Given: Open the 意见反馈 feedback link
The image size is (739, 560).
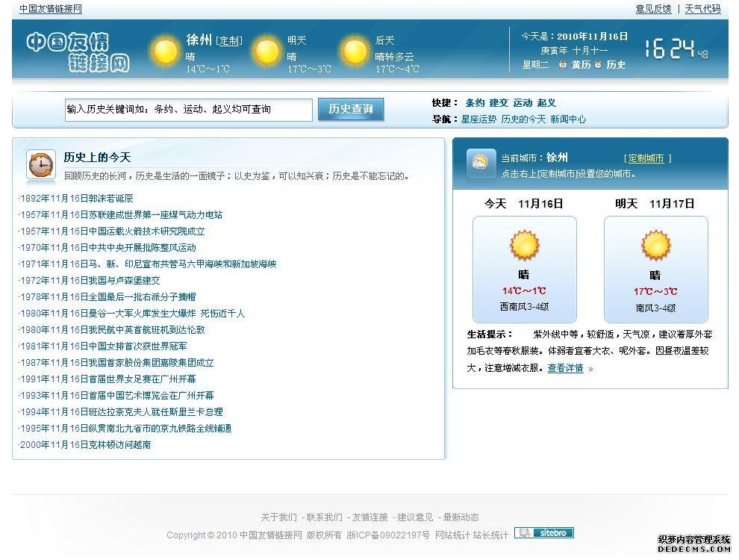Looking at the screenshot, I should [654, 9].
